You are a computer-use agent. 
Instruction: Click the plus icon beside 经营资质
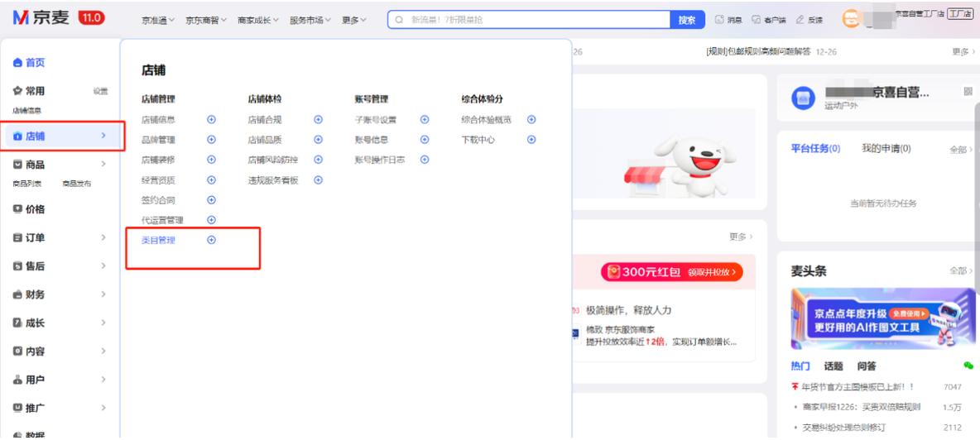pos(211,179)
